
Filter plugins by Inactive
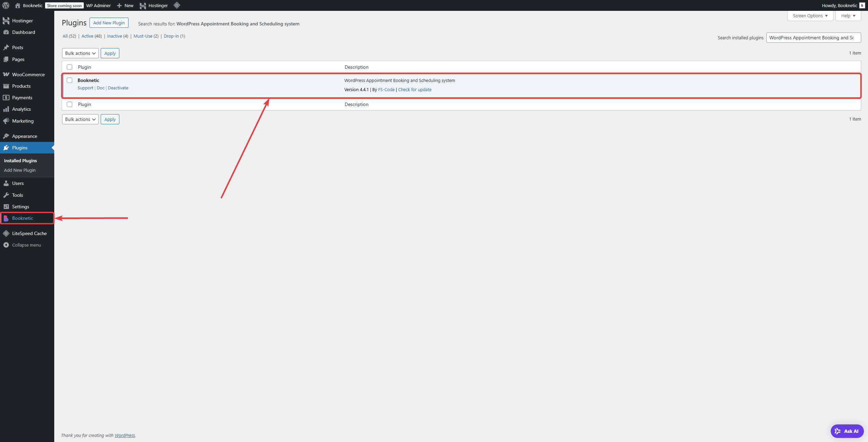click(114, 36)
